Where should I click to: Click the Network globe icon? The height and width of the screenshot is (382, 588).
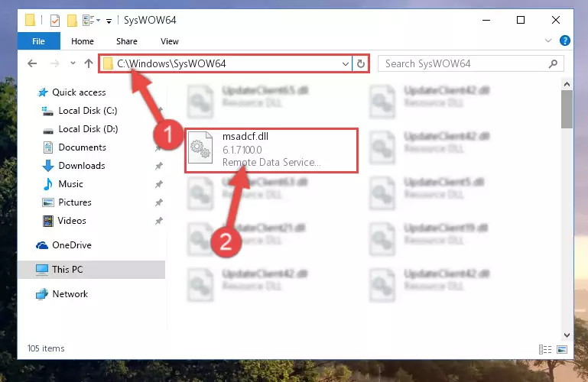pyautogui.click(x=42, y=294)
